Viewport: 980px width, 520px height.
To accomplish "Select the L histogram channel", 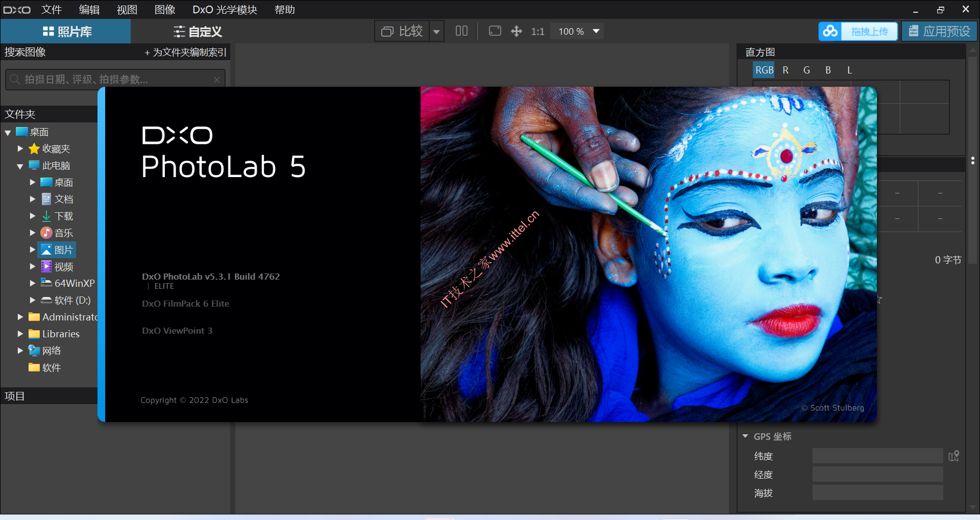I will point(849,70).
